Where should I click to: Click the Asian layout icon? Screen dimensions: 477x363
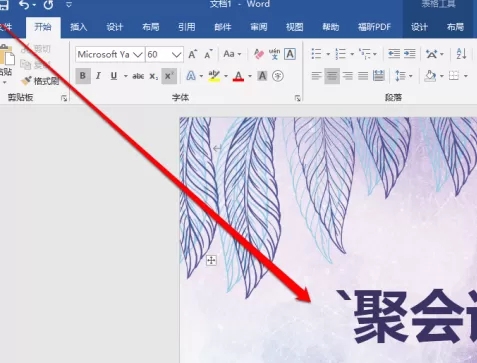[432, 54]
